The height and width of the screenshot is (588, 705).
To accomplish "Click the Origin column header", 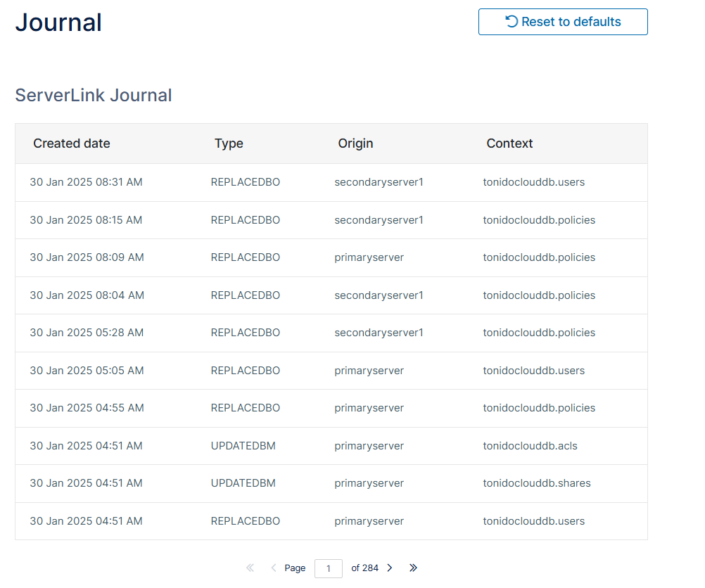I will pyautogui.click(x=355, y=143).
